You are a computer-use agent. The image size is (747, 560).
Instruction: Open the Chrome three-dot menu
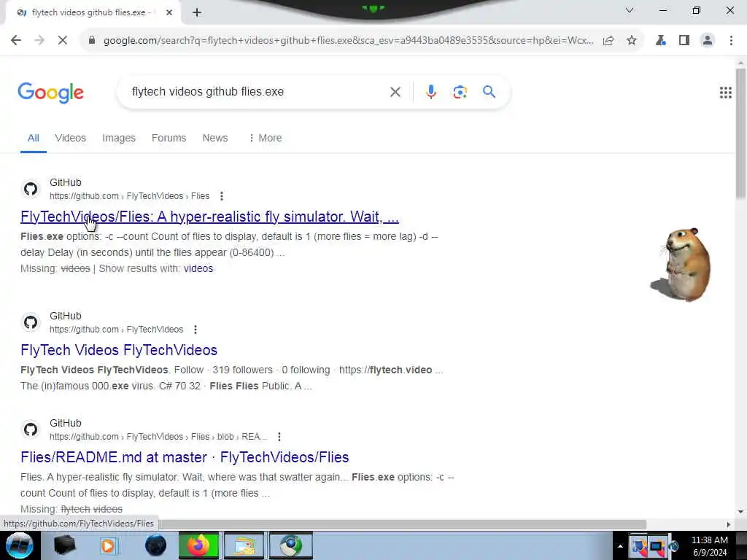[x=731, y=41]
